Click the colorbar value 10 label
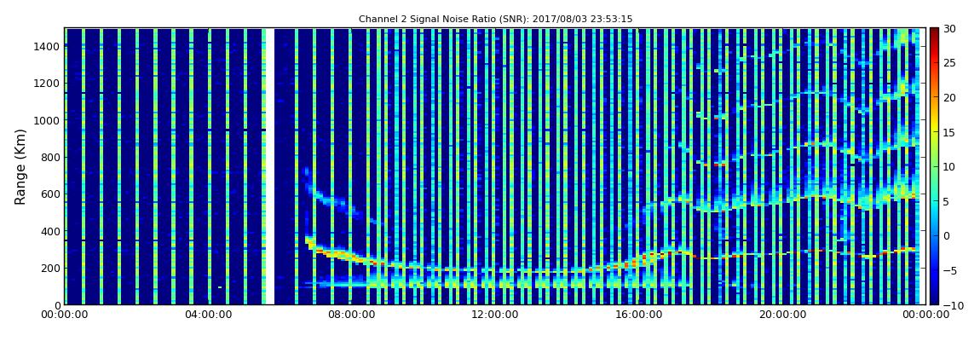Viewport: 980px width, 347px height. pyautogui.click(x=949, y=166)
